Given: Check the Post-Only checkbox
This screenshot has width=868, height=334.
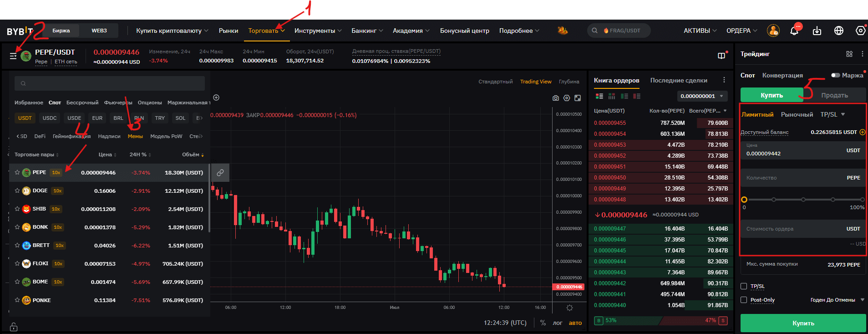Looking at the screenshot, I should click(x=744, y=300).
